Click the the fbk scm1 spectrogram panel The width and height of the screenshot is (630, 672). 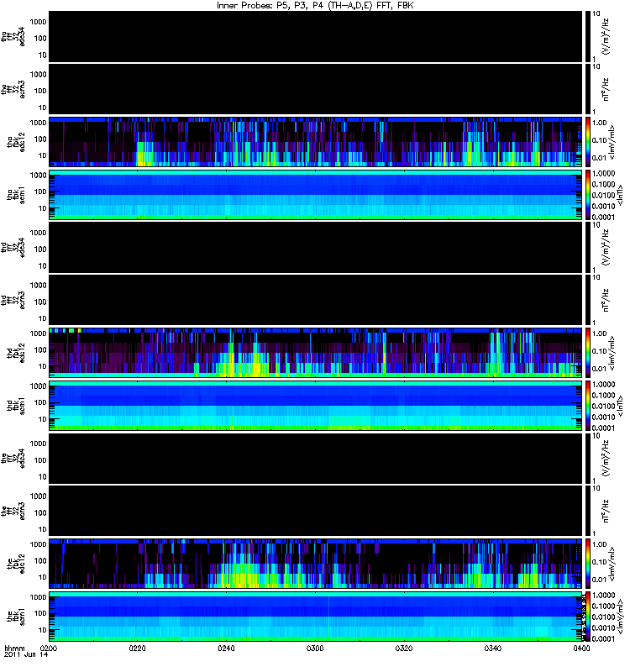coord(316,617)
